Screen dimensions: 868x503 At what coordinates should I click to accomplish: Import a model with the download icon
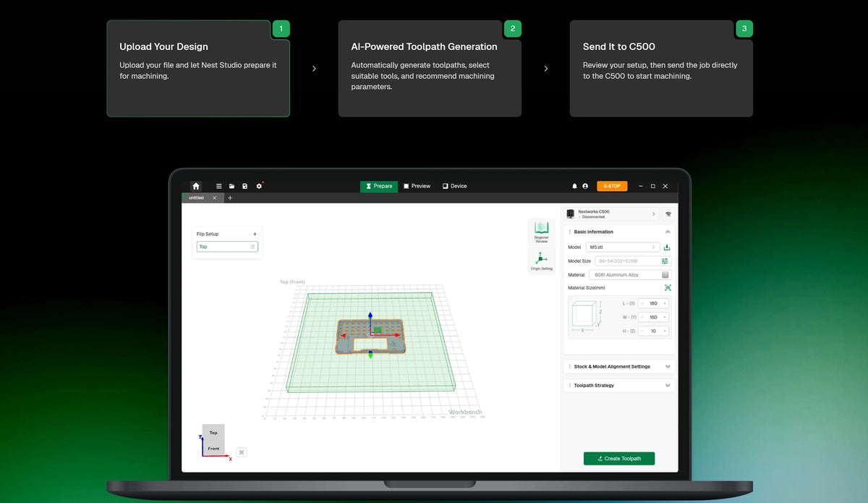(667, 247)
